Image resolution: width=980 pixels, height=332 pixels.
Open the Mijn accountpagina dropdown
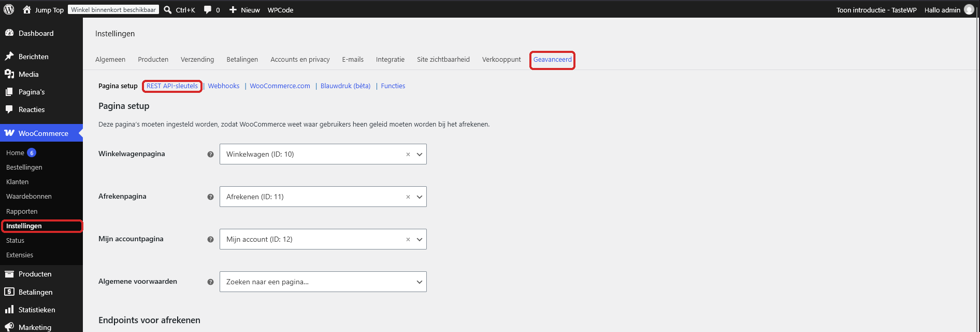pos(323,239)
